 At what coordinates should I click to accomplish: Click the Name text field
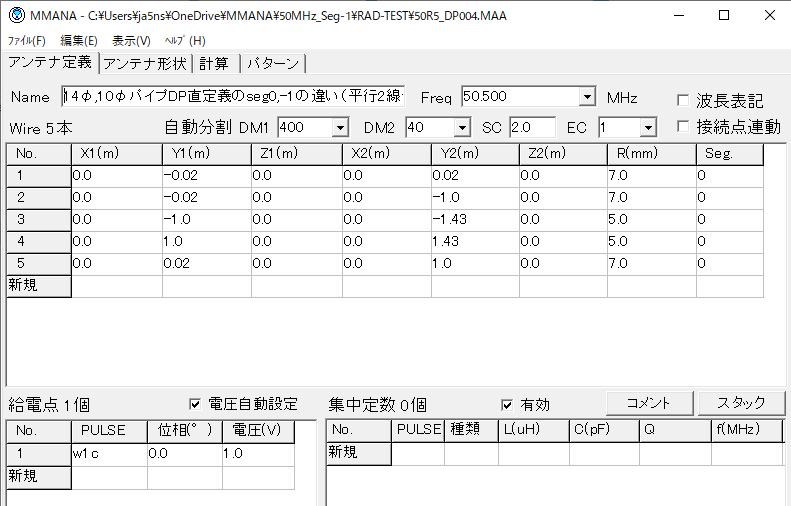(231, 97)
